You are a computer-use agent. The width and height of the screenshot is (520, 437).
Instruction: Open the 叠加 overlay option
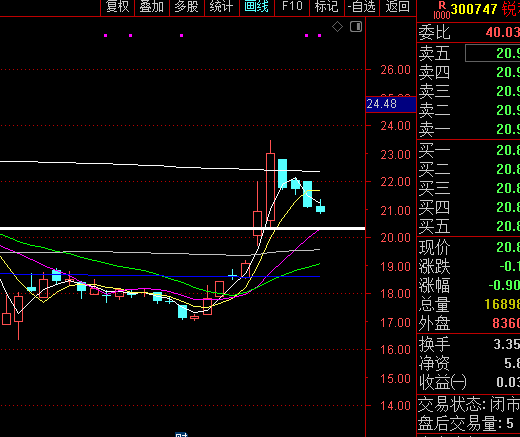click(x=152, y=7)
